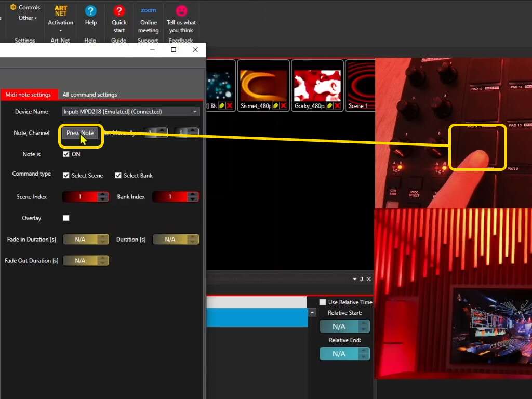Check the Use Relative Time option
The height and width of the screenshot is (399, 532).
[x=322, y=302]
